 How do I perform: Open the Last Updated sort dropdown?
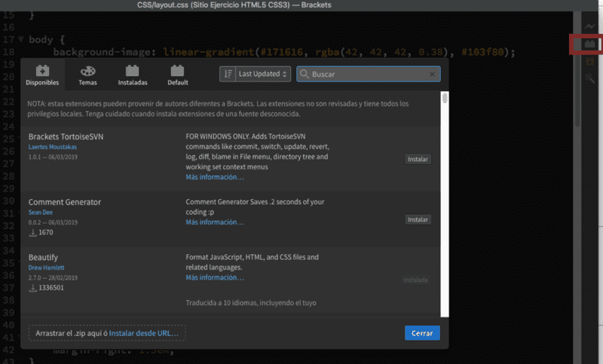pos(263,74)
